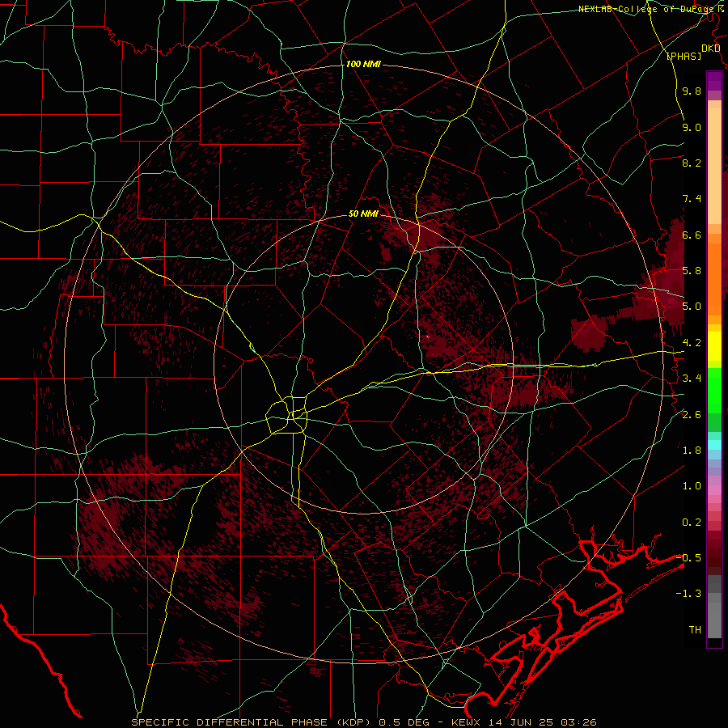Image resolution: width=728 pixels, height=728 pixels.
Task: Click the yellow highway loop around the city
Action: pos(286,414)
